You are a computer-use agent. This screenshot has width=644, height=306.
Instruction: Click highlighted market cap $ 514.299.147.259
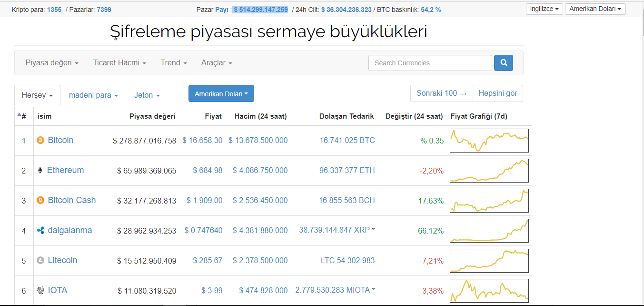tap(261, 10)
